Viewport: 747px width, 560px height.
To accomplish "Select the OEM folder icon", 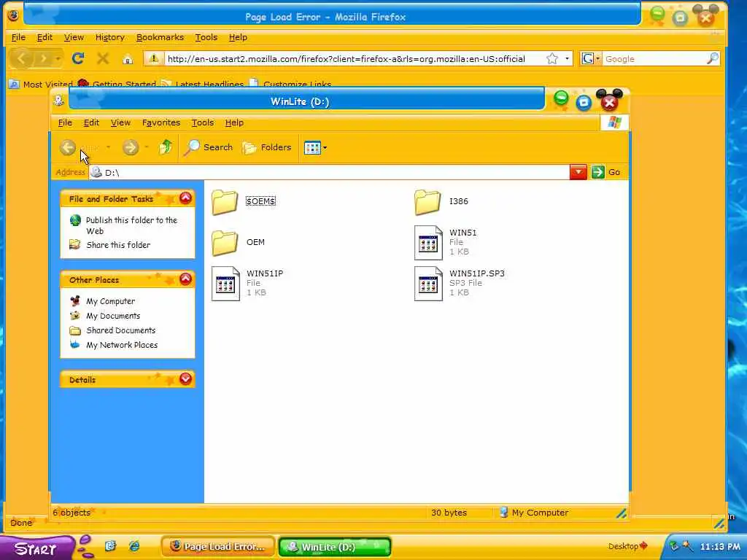I will 225,243.
